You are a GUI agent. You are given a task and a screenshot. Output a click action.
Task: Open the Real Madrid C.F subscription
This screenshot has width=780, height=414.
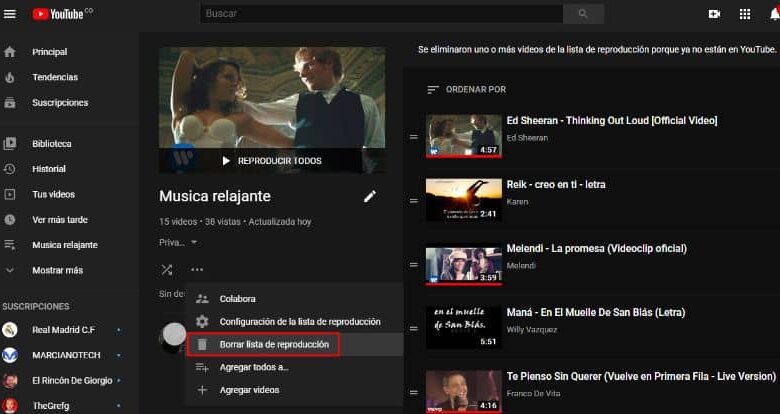click(63, 330)
